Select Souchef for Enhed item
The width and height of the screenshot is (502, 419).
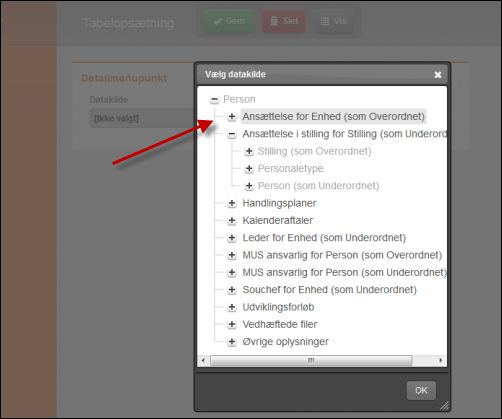[329, 290]
